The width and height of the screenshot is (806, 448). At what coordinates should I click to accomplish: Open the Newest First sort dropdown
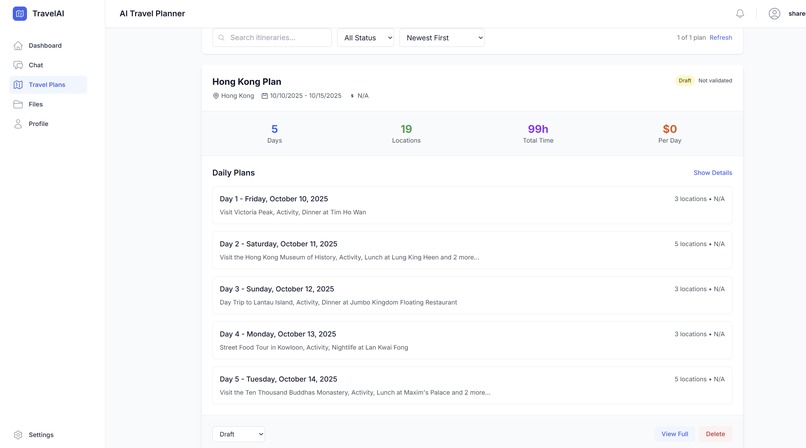point(442,38)
